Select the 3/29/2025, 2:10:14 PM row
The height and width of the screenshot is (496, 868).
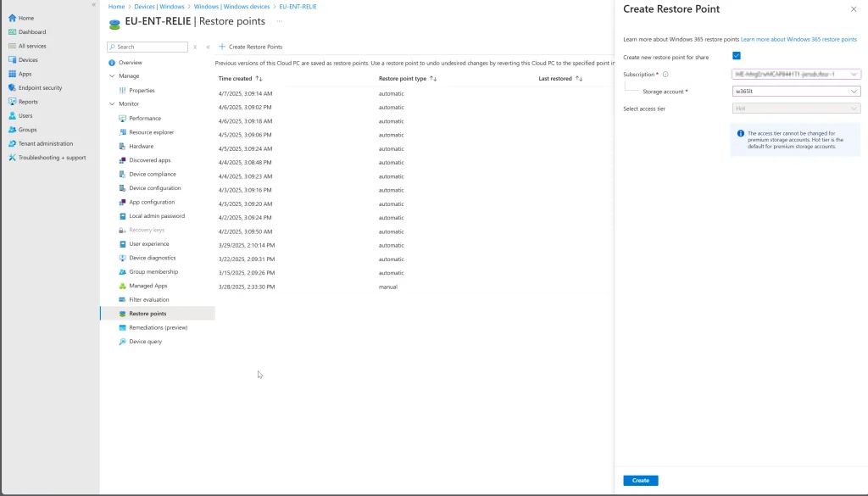point(247,245)
